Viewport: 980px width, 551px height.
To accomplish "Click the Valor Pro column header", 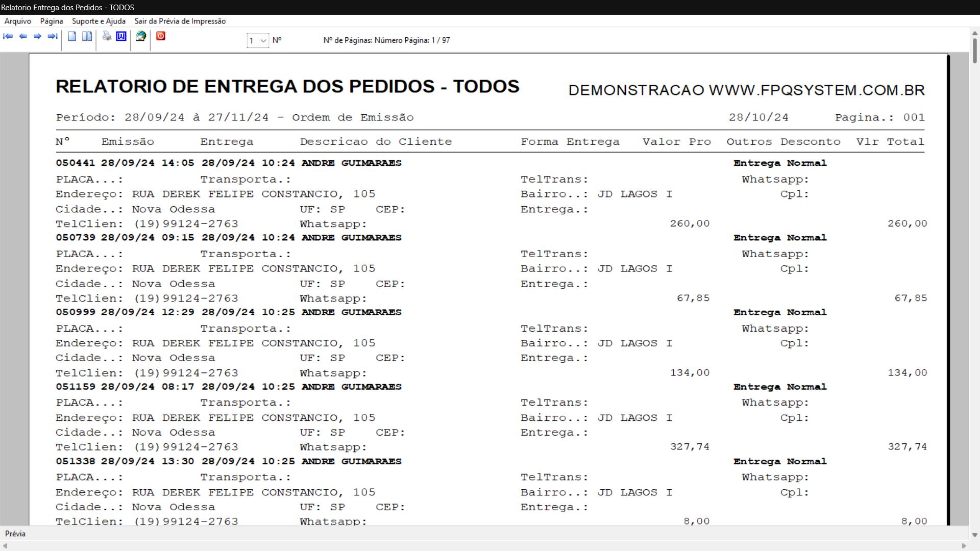I will click(x=677, y=142).
